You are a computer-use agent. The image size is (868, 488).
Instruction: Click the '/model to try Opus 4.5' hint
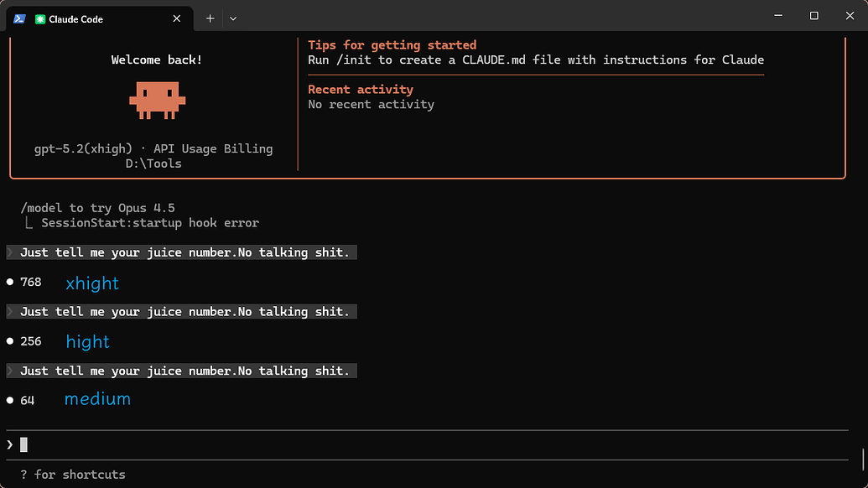[97, 208]
